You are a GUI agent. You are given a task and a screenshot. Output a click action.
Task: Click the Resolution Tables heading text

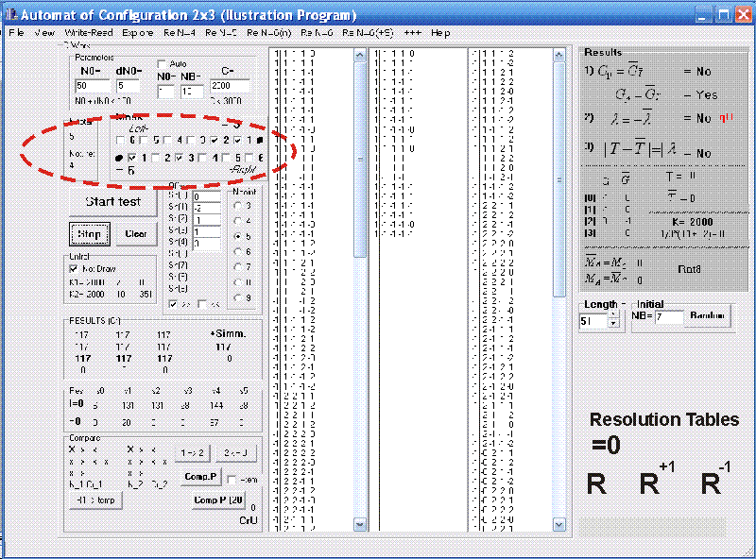tap(664, 420)
